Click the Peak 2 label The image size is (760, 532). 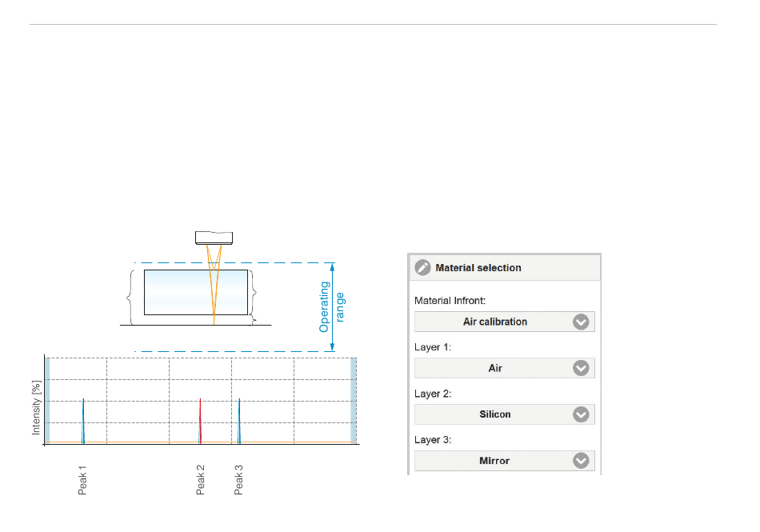click(200, 480)
